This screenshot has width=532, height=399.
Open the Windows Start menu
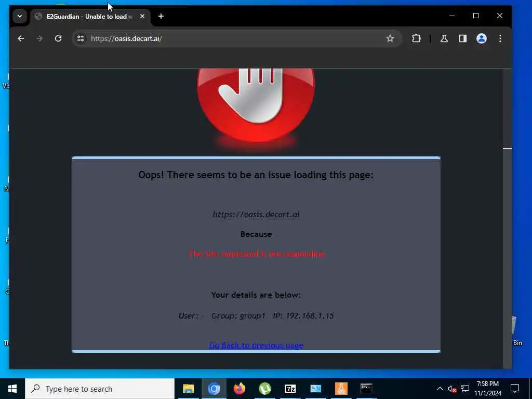click(x=12, y=389)
